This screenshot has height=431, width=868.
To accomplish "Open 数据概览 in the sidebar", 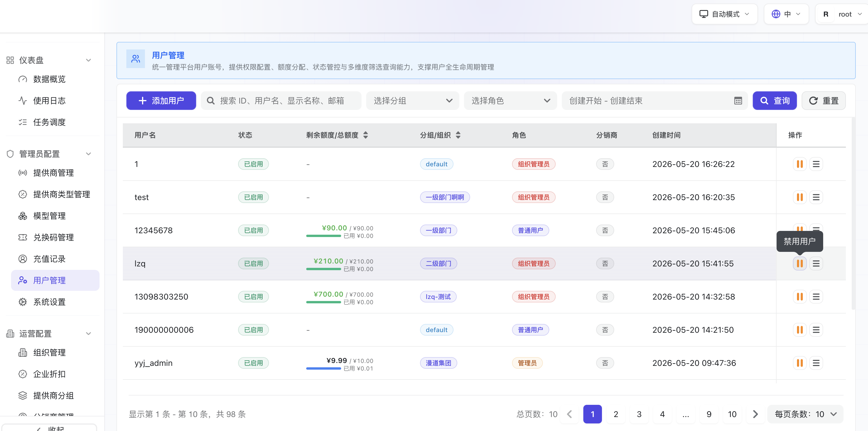I will (x=55, y=79).
